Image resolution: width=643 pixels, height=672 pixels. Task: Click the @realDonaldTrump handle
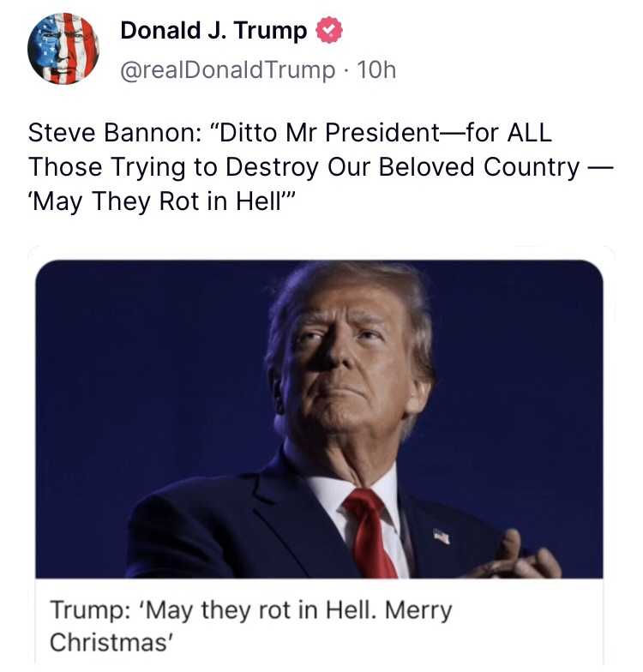pyautogui.click(x=228, y=69)
